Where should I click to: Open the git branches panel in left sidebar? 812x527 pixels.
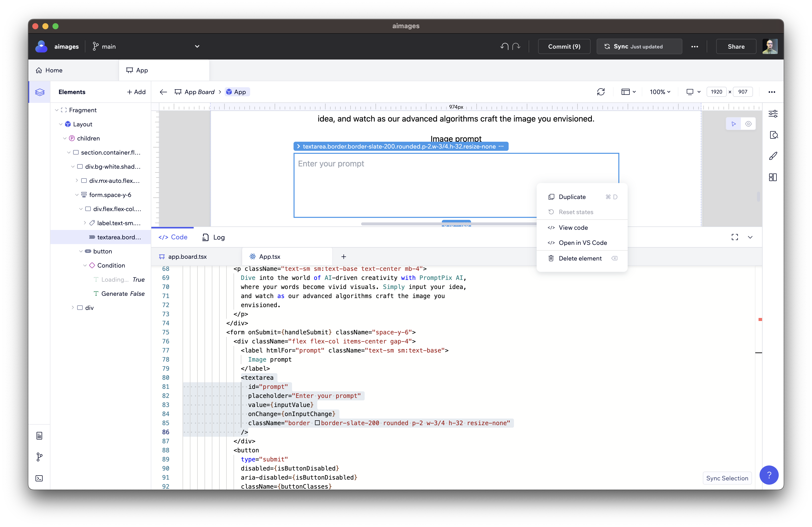click(39, 457)
